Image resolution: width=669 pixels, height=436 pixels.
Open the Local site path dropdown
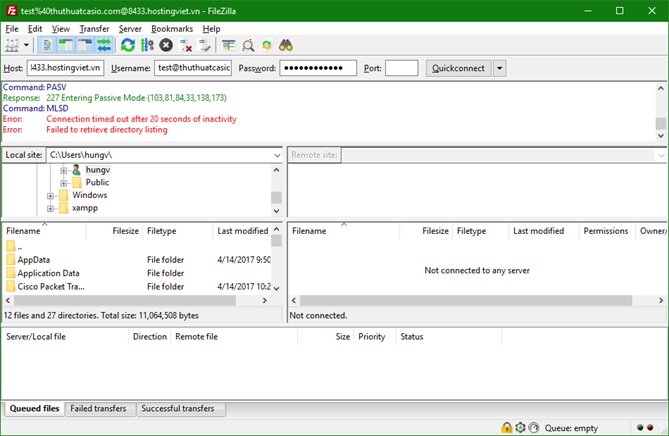[x=277, y=155]
